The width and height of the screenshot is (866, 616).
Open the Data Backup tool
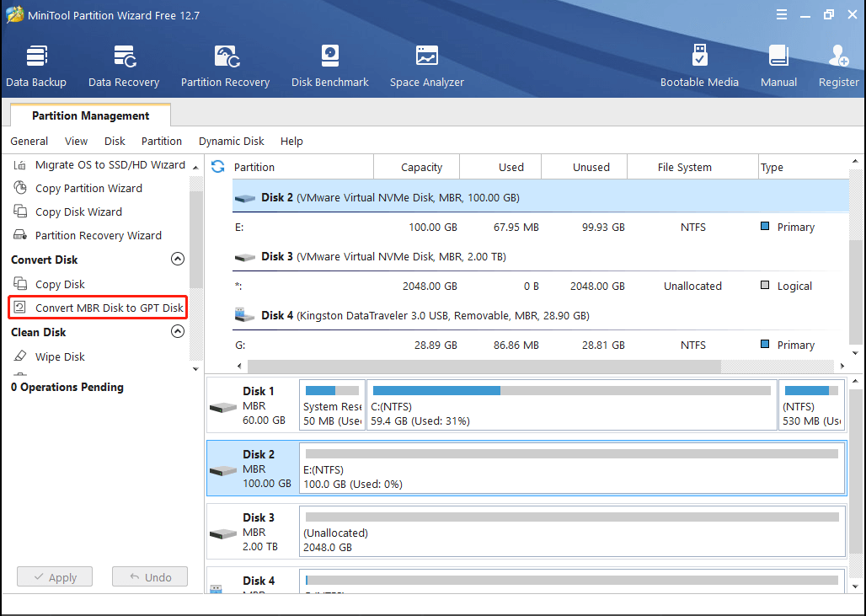[36, 66]
